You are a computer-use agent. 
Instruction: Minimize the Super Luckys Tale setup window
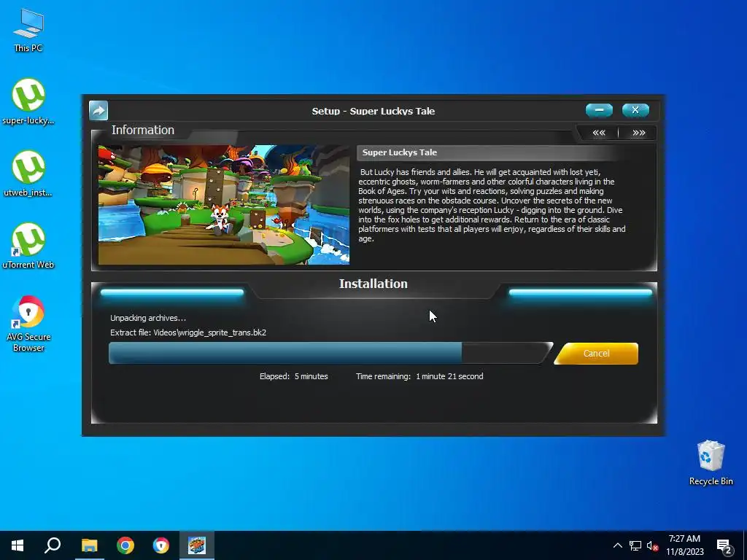tap(599, 111)
